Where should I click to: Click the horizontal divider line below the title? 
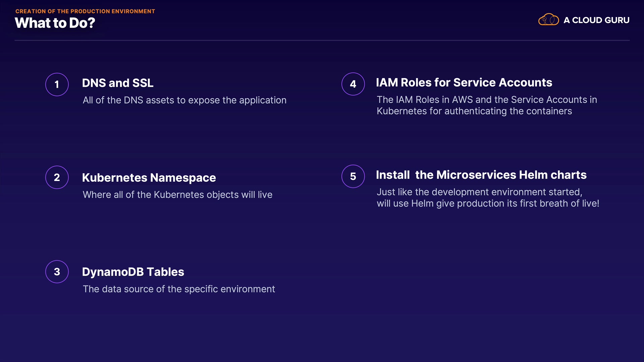(322, 41)
